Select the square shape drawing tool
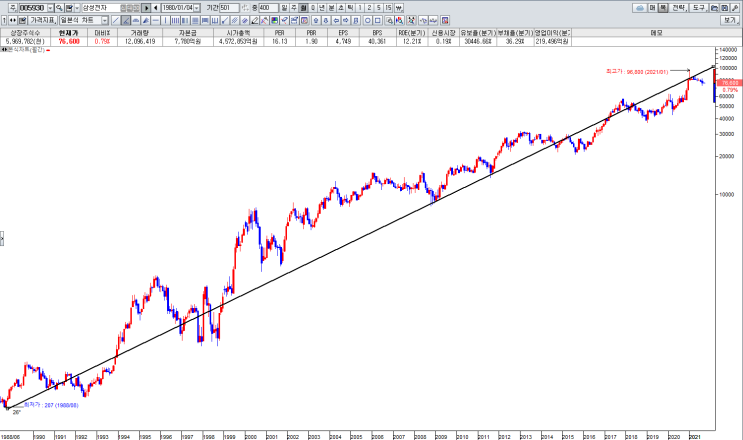The height and width of the screenshot is (440, 743). 378,20
